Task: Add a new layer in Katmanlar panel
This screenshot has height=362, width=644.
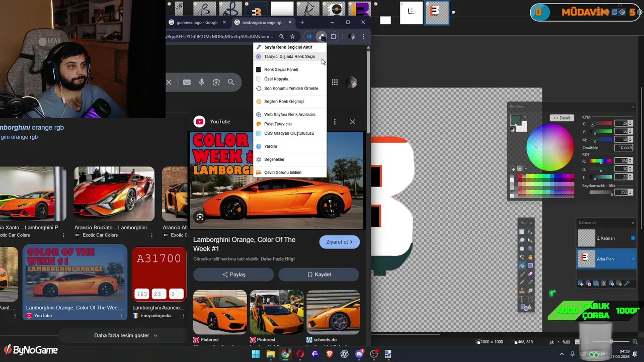Action: pyautogui.click(x=581, y=284)
